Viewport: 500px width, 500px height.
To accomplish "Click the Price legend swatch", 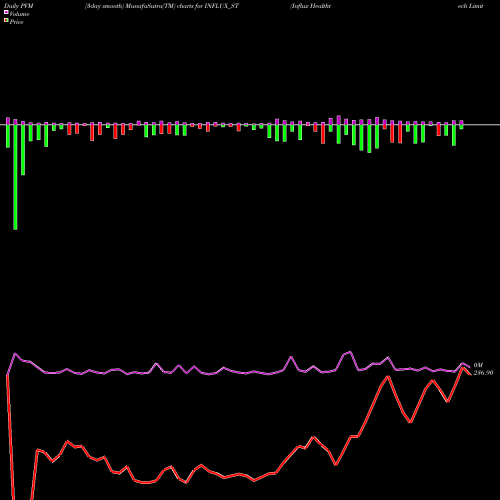I will pos(6,21).
